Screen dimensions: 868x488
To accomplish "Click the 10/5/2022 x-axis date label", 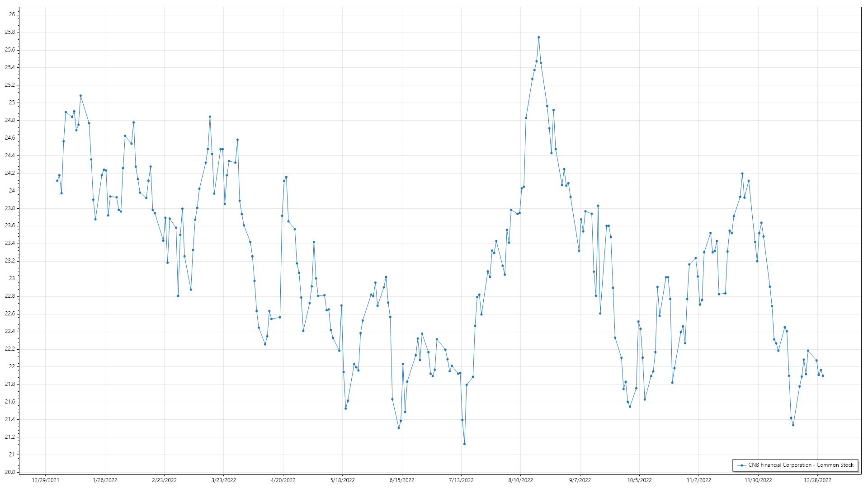I will pos(639,480).
